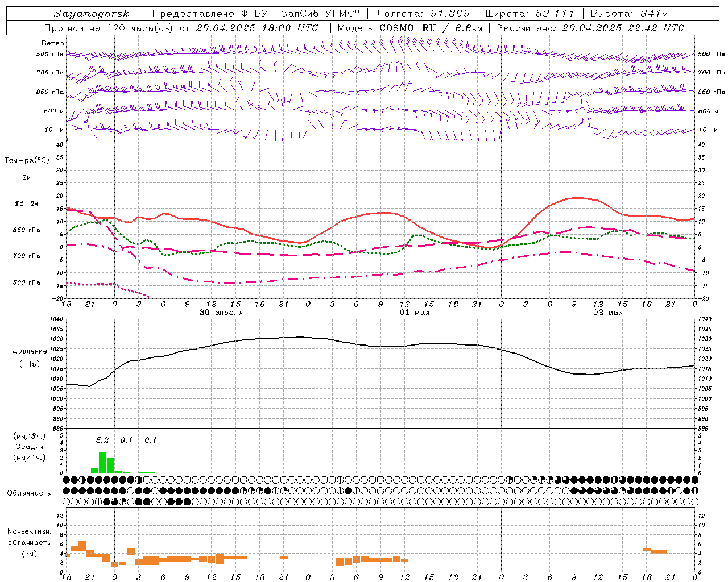Screen dimensions: 728x582
Task: Click the (гПа) pressure unit label
Action: (30, 364)
